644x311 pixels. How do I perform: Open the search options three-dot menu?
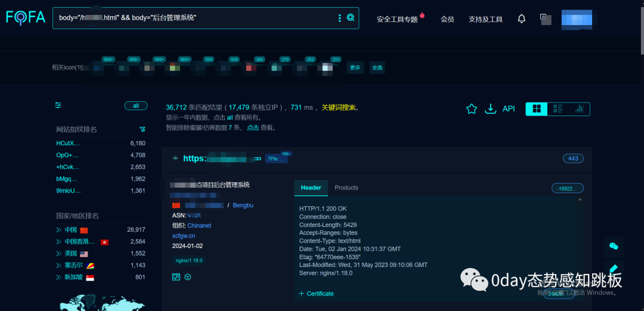pos(339,18)
